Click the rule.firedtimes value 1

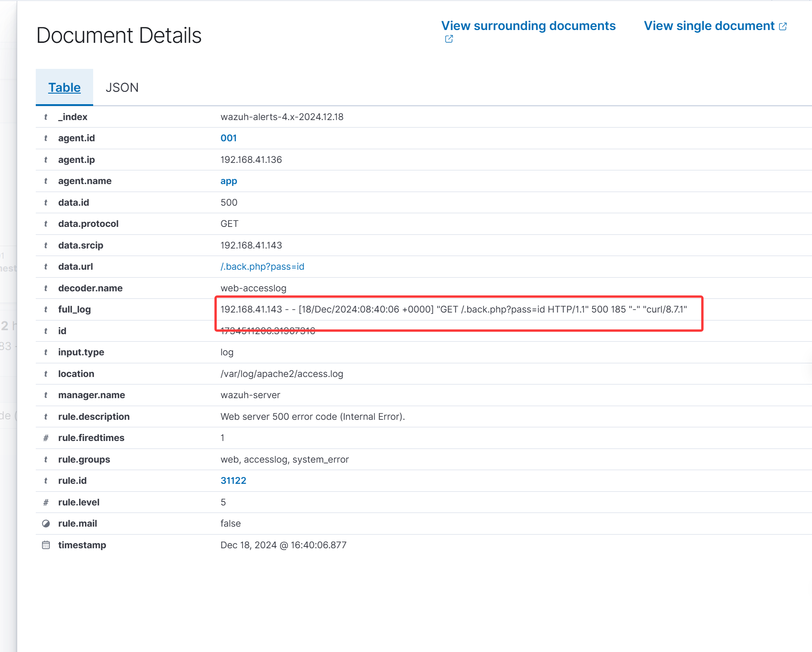point(223,438)
